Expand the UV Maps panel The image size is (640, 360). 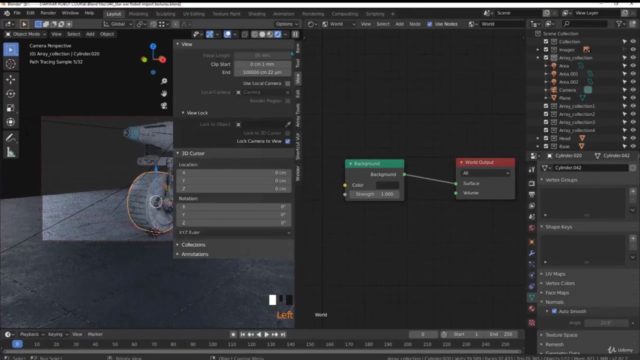click(555, 274)
